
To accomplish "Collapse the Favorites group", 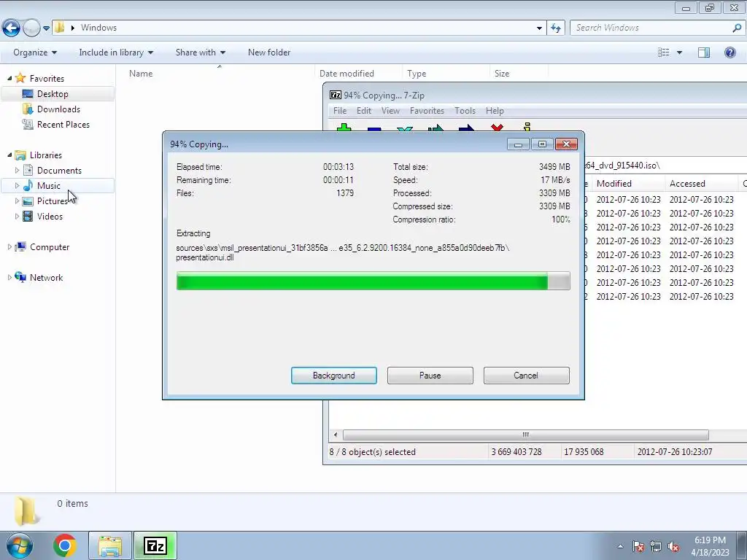I will pyautogui.click(x=9, y=78).
